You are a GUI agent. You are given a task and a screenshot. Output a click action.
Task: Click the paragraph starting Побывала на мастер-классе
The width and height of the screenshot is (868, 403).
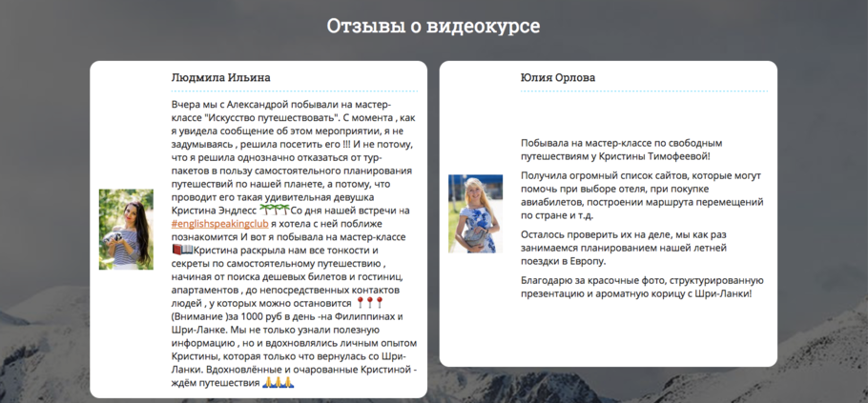[x=622, y=150]
